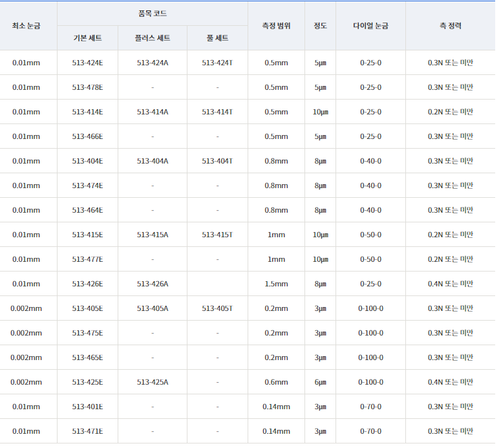Choose the 513-404T full set code
The height and width of the screenshot is (448, 501).
click(217, 161)
